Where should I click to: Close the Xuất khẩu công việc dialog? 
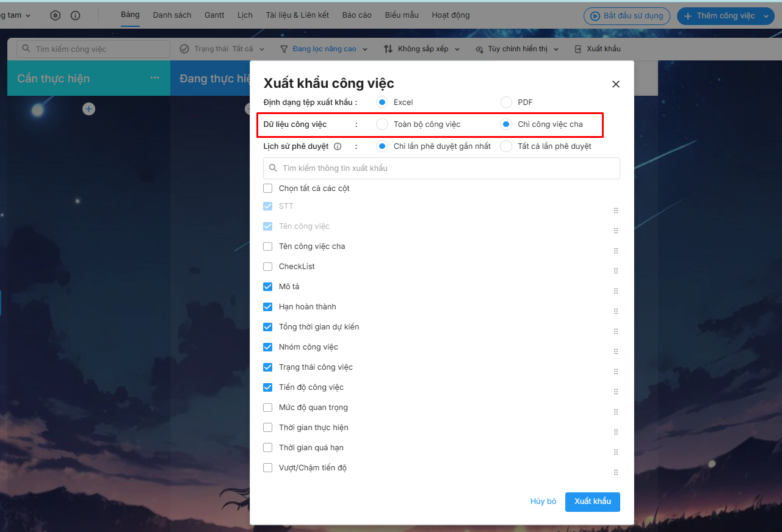point(616,84)
